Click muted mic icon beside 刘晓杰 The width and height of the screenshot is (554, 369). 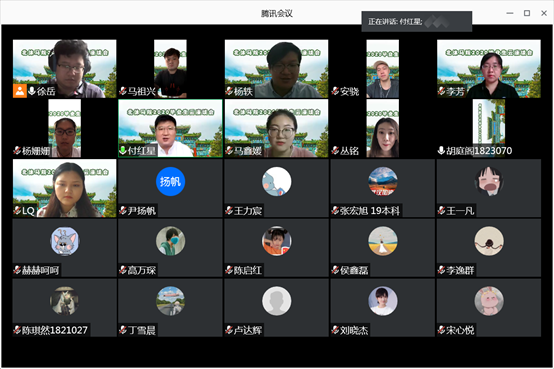(x=335, y=330)
